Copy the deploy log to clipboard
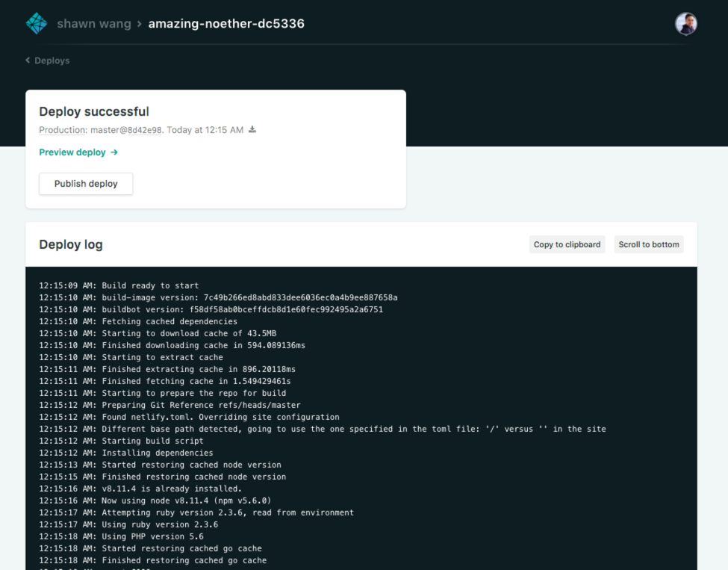The image size is (728, 570). coord(567,244)
